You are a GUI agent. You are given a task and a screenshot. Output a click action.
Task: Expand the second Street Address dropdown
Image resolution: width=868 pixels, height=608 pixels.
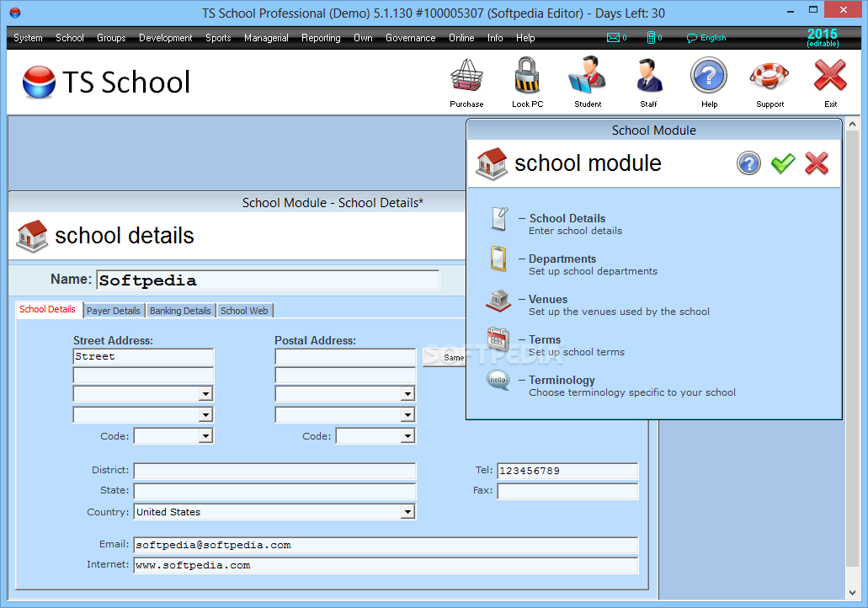(x=205, y=415)
